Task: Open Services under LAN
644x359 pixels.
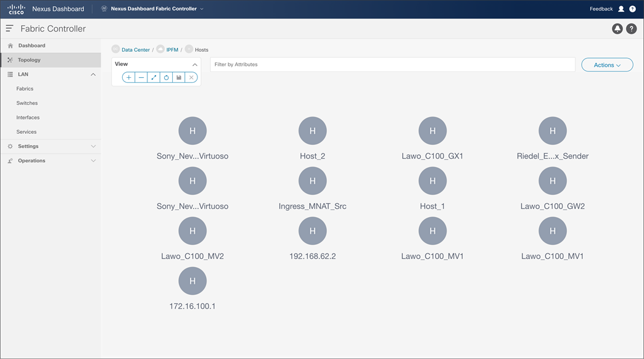Action: tap(27, 132)
